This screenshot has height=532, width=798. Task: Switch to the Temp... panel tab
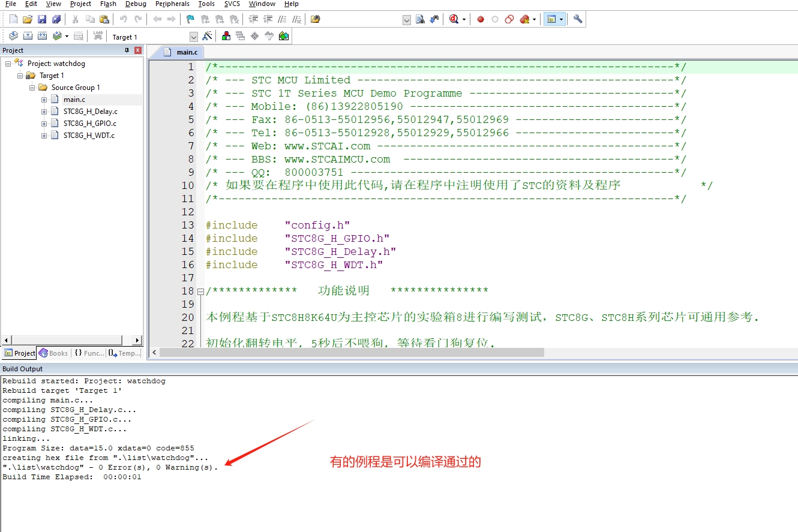tap(125, 353)
